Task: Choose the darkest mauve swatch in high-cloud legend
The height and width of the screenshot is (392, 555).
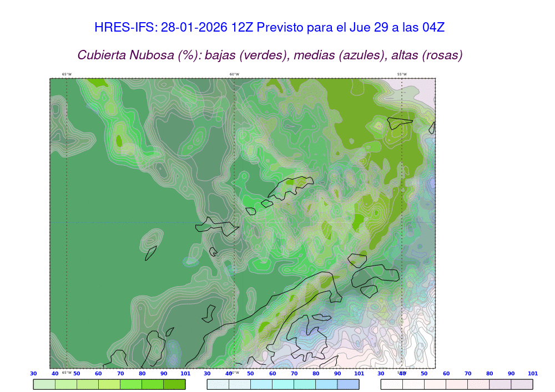Action: click(522, 384)
